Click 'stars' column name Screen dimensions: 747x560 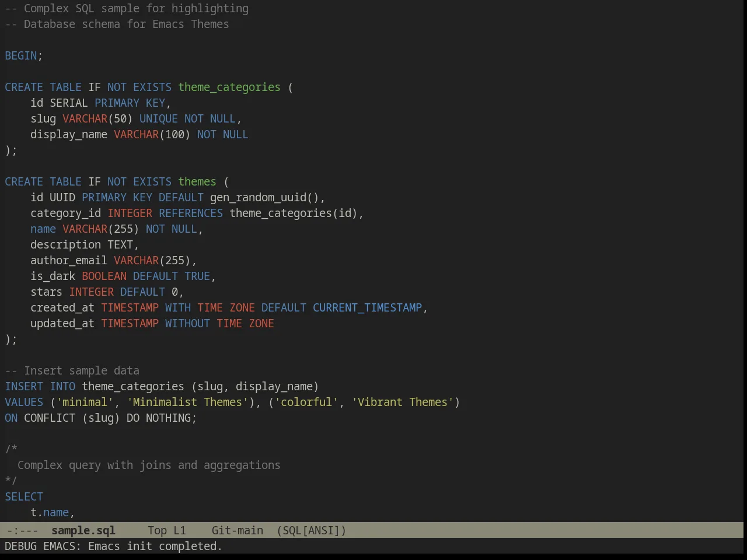(46, 292)
